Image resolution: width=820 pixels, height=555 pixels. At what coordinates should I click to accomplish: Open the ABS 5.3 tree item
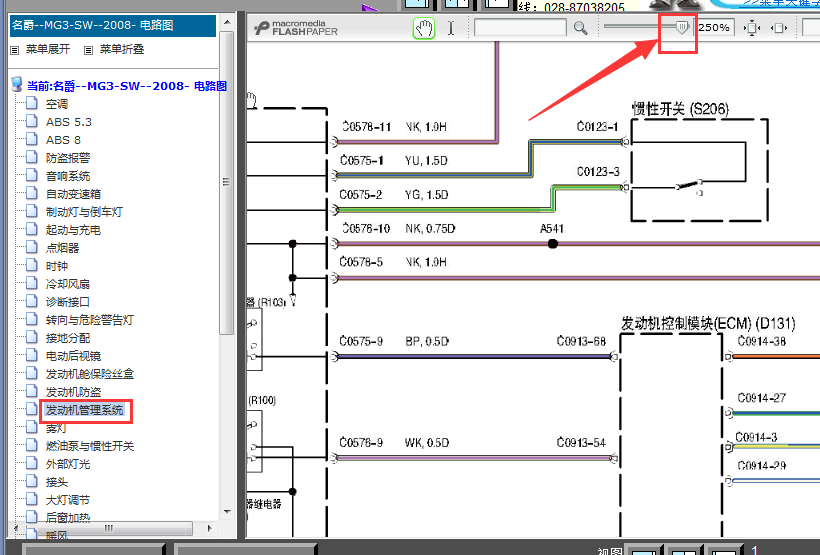[69, 122]
